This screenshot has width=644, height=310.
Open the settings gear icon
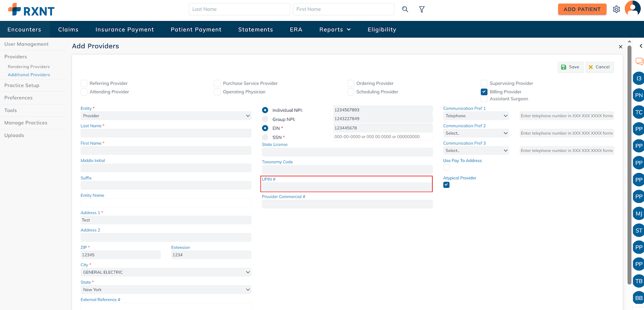tap(616, 9)
